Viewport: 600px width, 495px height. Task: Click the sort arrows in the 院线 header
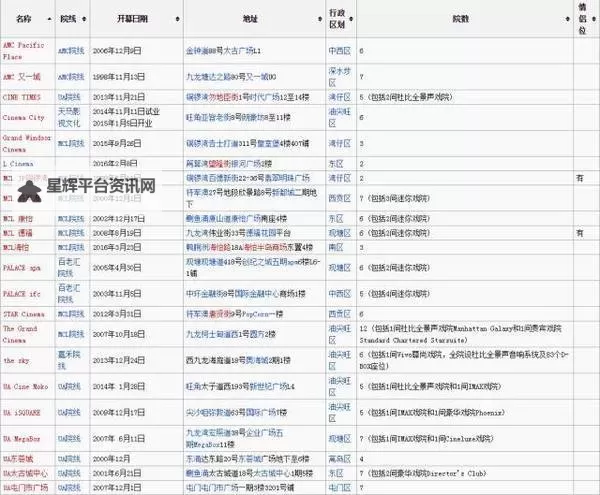point(84,19)
